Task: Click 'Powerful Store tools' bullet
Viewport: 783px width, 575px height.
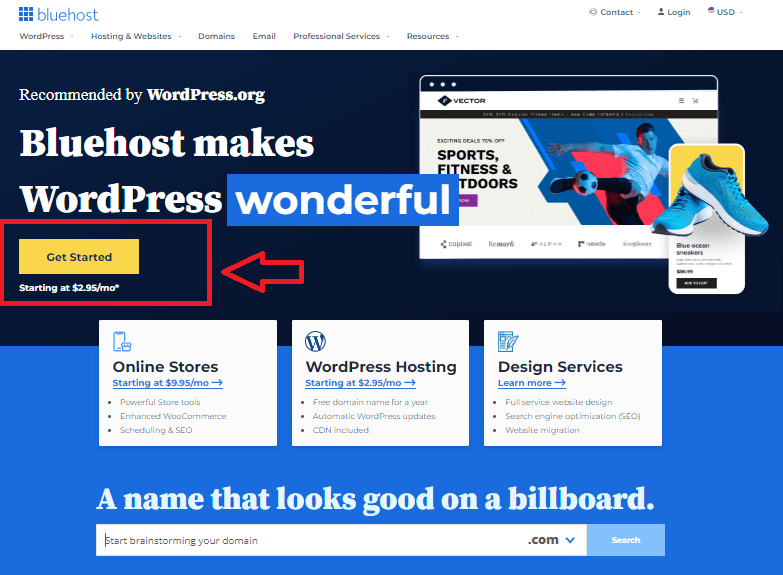Action: click(x=160, y=402)
